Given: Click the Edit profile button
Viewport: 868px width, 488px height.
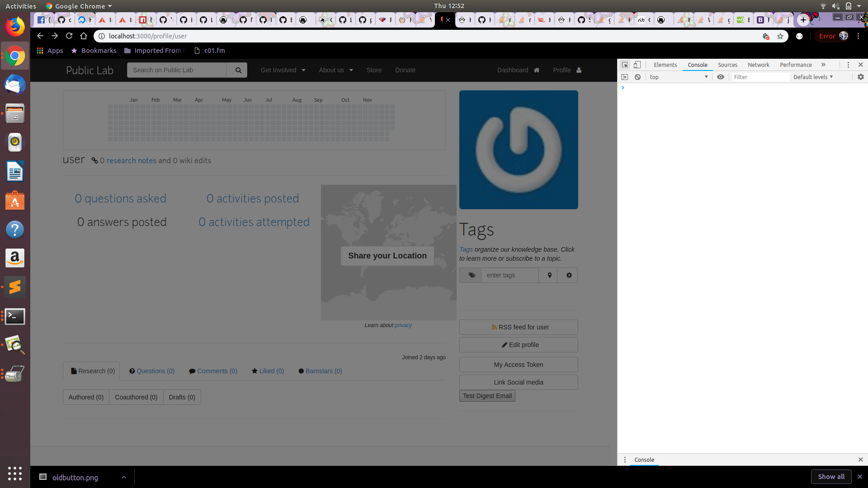Looking at the screenshot, I should coord(519,345).
